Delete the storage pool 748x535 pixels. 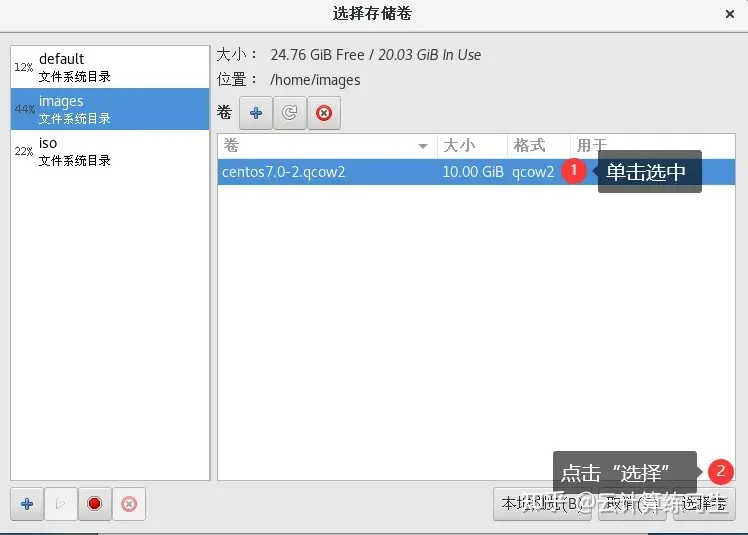coord(129,504)
